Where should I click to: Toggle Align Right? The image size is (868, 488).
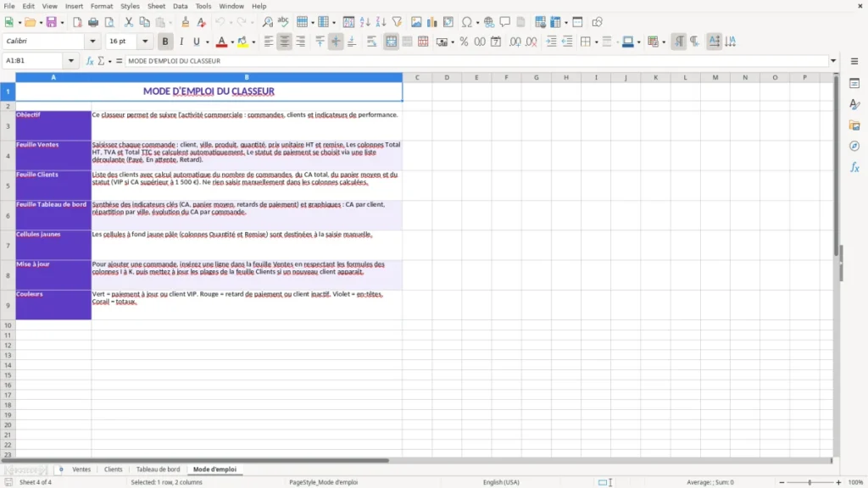pos(301,42)
